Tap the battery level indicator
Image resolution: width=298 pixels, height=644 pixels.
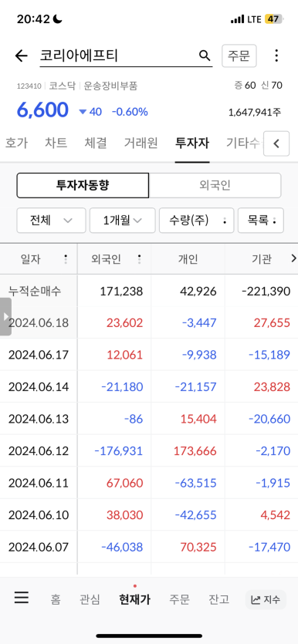click(273, 19)
